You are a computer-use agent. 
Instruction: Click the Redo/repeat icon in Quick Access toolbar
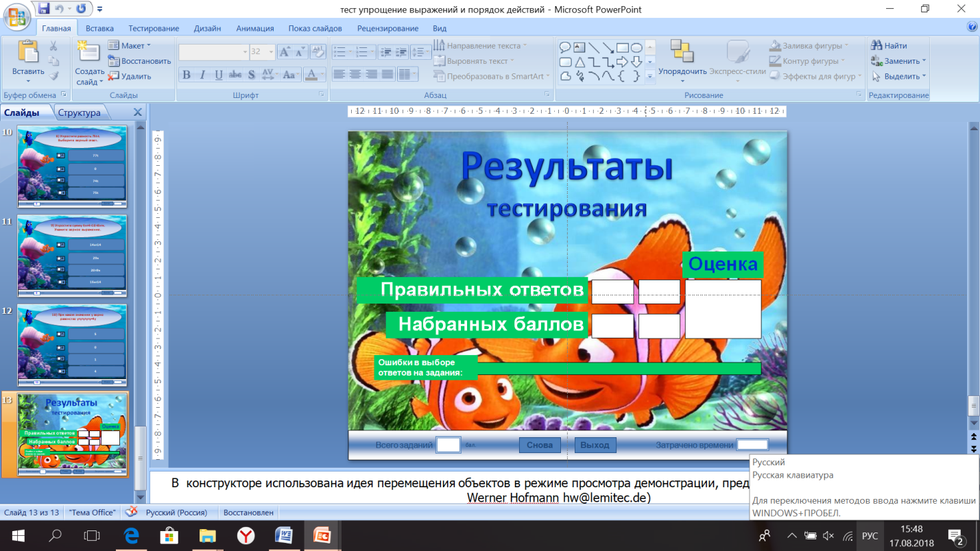tap(82, 9)
